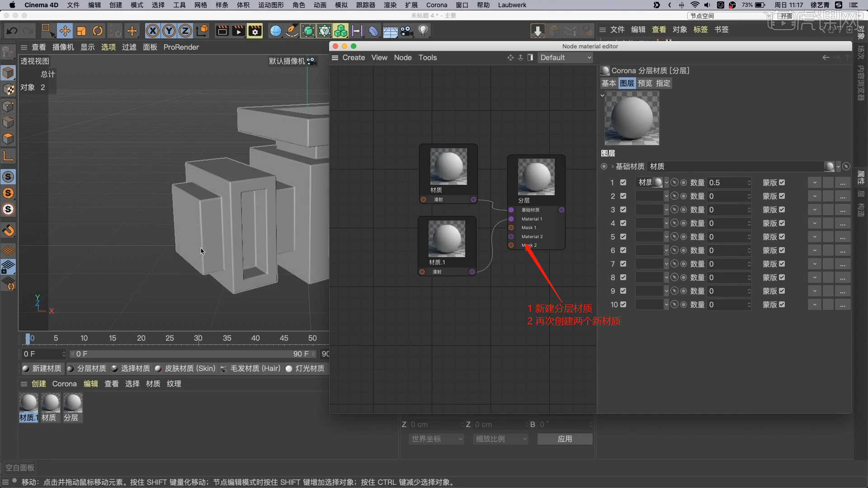Toggle the 蒙版 checkbox on layer 7

(x=782, y=264)
